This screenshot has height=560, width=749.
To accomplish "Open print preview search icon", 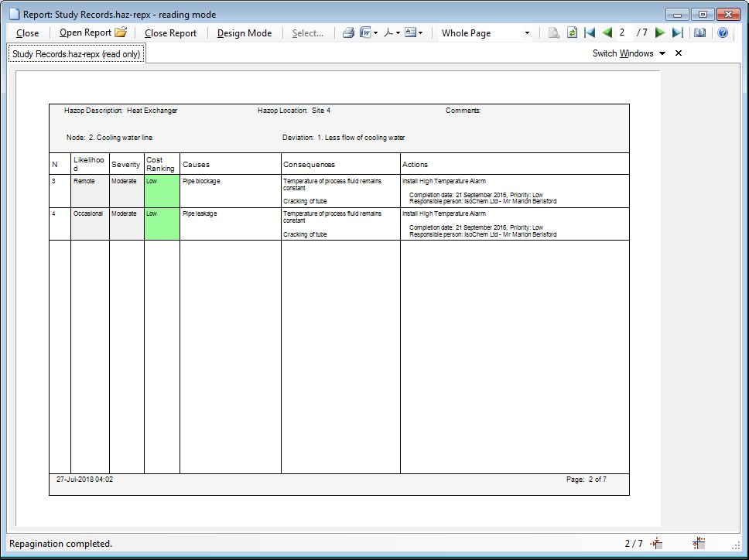I will 554,32.
